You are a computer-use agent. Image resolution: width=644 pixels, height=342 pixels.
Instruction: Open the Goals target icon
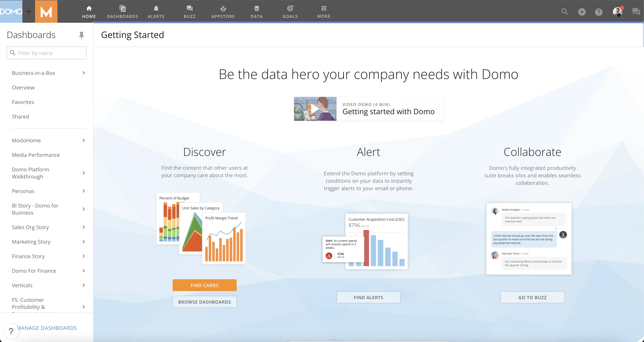pos(290,9)
